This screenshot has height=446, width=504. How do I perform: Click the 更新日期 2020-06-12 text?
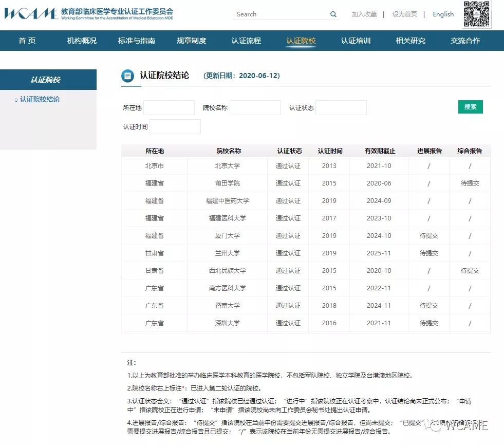[x=241, y=76]
